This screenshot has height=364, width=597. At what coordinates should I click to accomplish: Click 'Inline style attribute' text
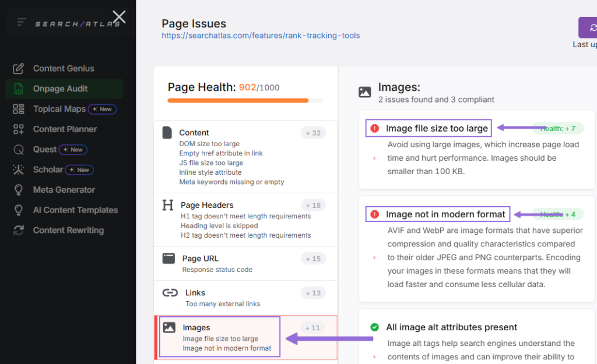(x=210, y=172)
